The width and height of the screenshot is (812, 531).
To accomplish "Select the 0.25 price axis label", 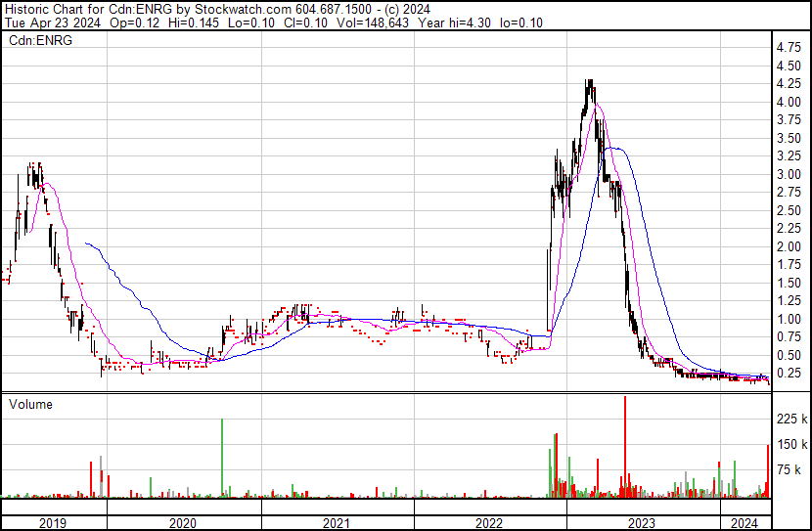I will click(x=788, y=374).
